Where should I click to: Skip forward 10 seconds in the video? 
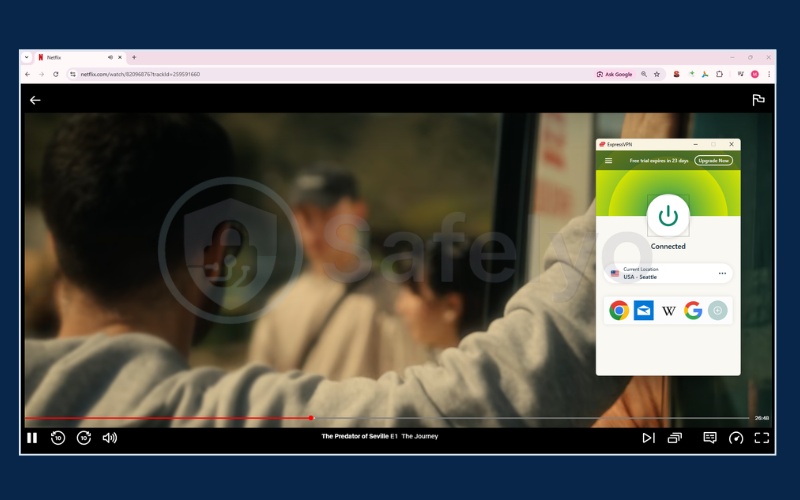tap(84, 438)
